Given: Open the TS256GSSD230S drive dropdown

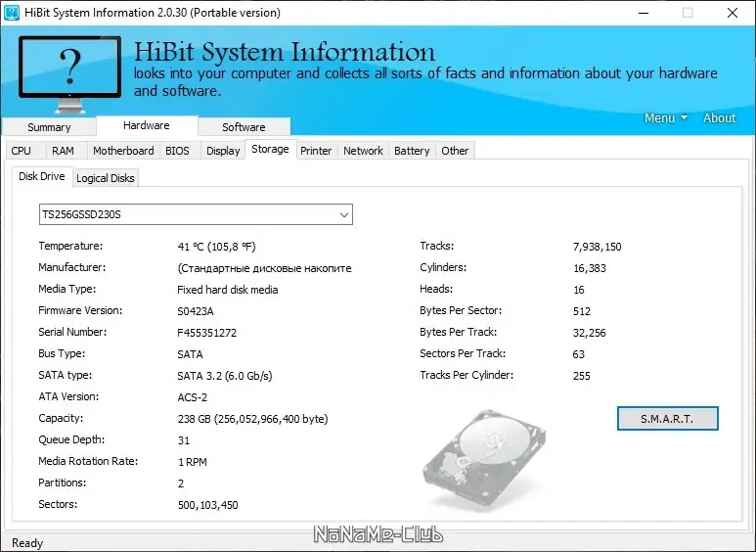Looking at the screenshot, I should (x=196, y=214).
